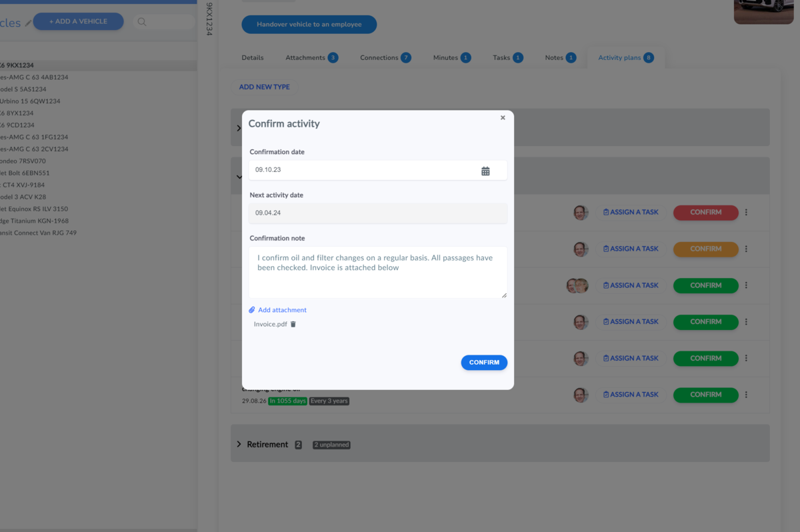The height and width of the screenshot is (532, 800).
Task: Expand the collapsed group directly under ADD NEW TYPE
Action: tap(239, 128)
